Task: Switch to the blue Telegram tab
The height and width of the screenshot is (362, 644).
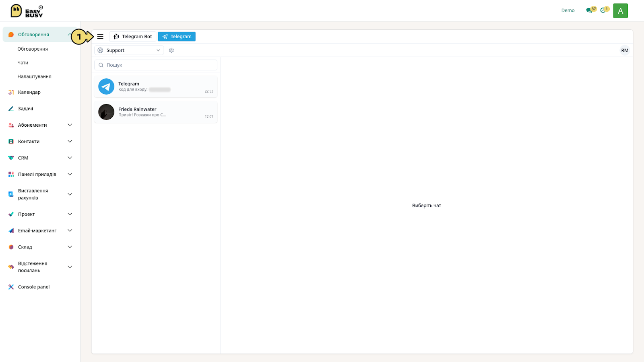Action: coord(177,37)
